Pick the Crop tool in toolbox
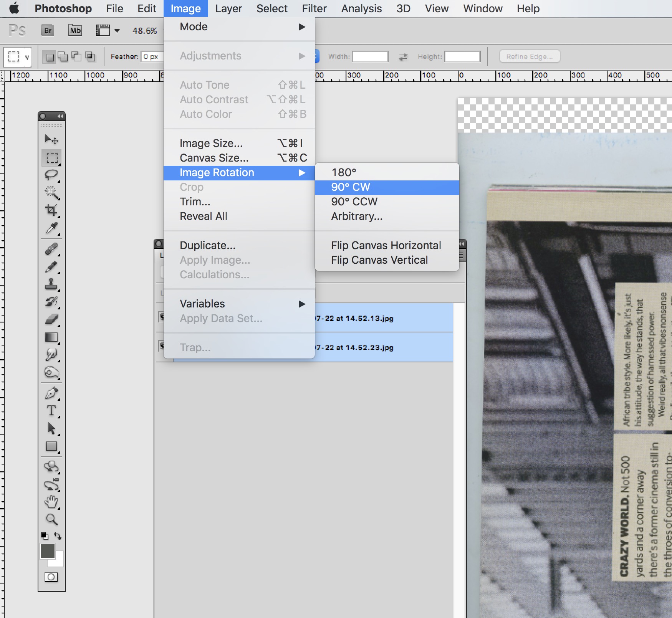Viewport: 672px width, 618px height. (51, 210)
